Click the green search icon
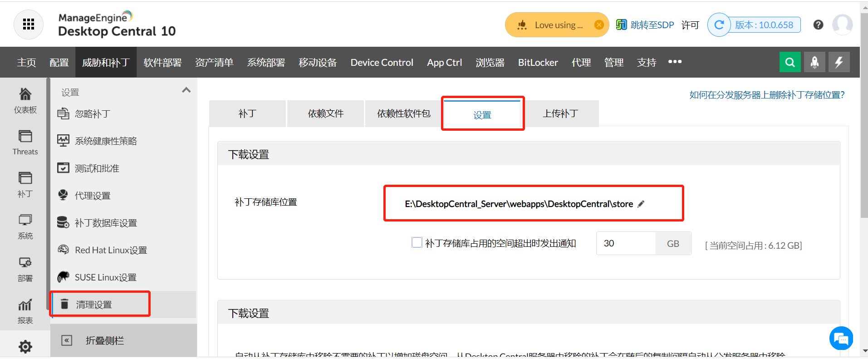Image resolution: width=868 pixels, height=359 pixels. (x=790, y=62)
